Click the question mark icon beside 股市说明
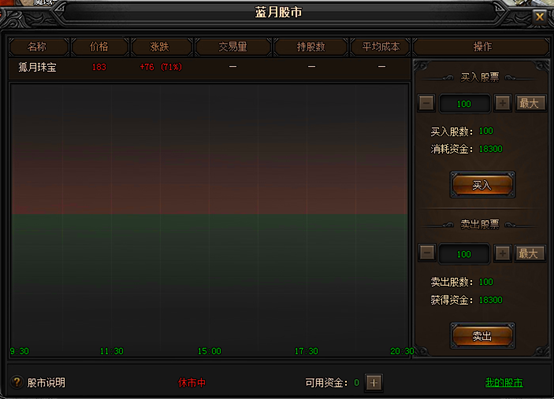This screenshot has height=399, width=554. point(16,382)
